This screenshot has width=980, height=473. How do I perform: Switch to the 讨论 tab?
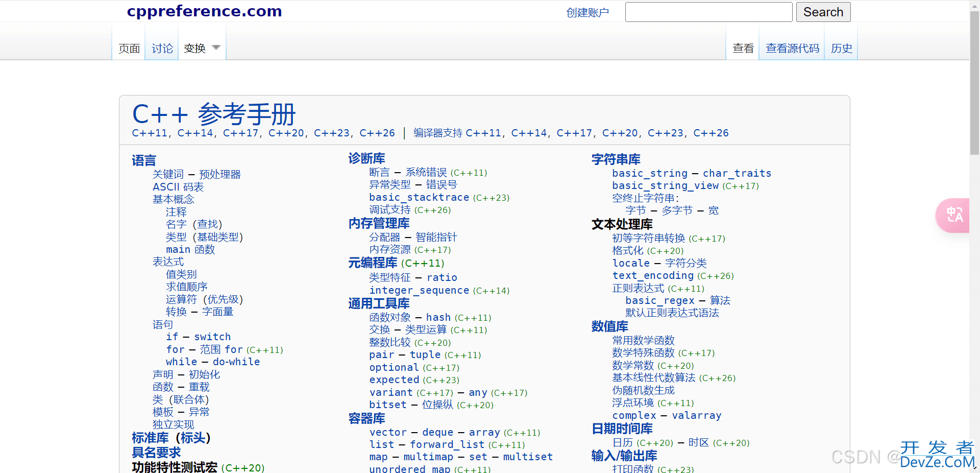pyautogui.click(x=162, y=49)
